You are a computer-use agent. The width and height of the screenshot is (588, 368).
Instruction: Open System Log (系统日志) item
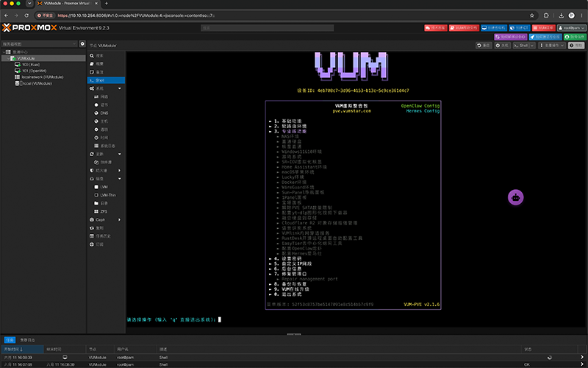[x=106, y=146]
